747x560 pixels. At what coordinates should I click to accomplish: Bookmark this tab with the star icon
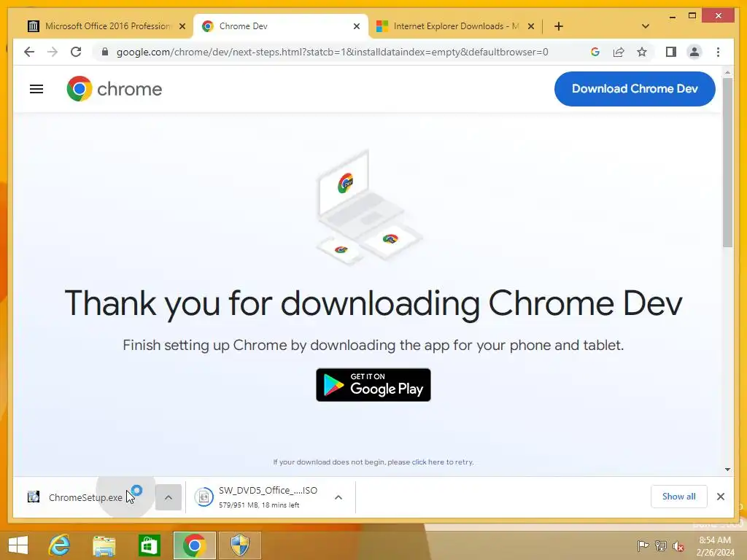[x=642, y=52]
